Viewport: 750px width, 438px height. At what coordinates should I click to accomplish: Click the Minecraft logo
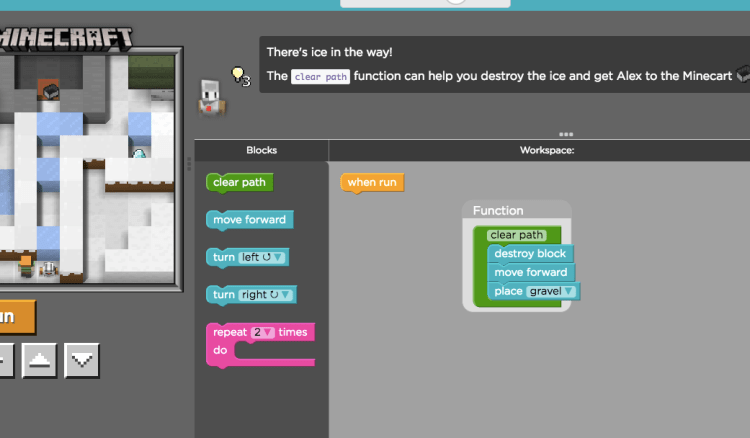pyautogui.click(x=66, y=40)
